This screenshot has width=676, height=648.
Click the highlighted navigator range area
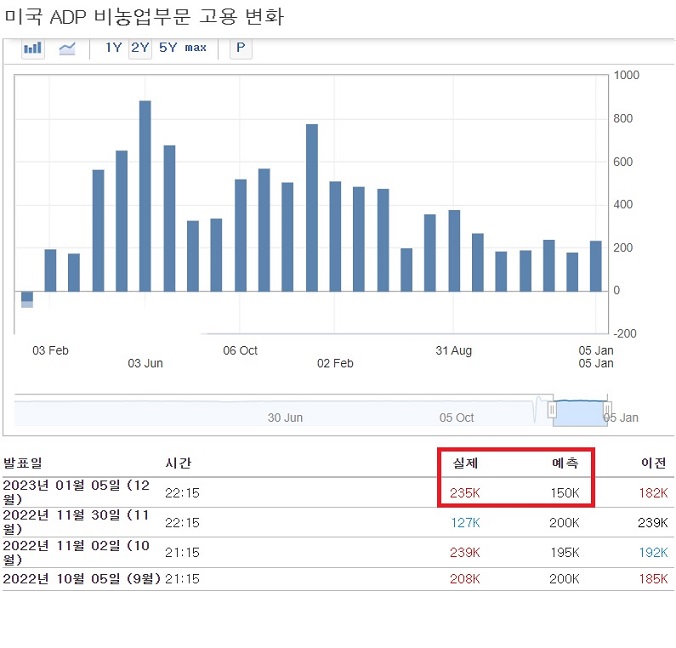580,413
